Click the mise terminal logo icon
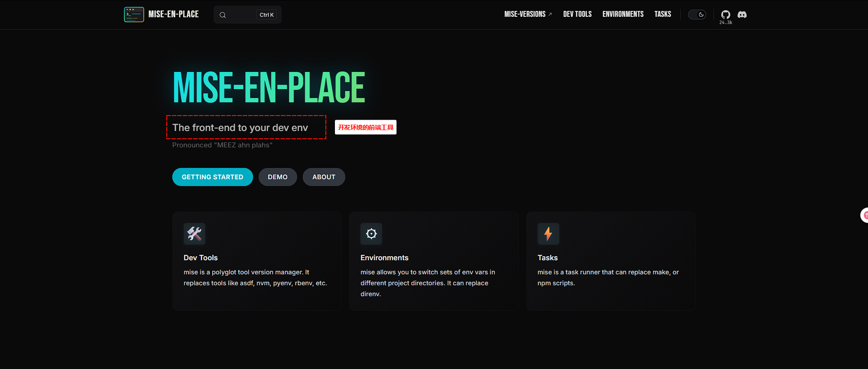 coord(134,15)
